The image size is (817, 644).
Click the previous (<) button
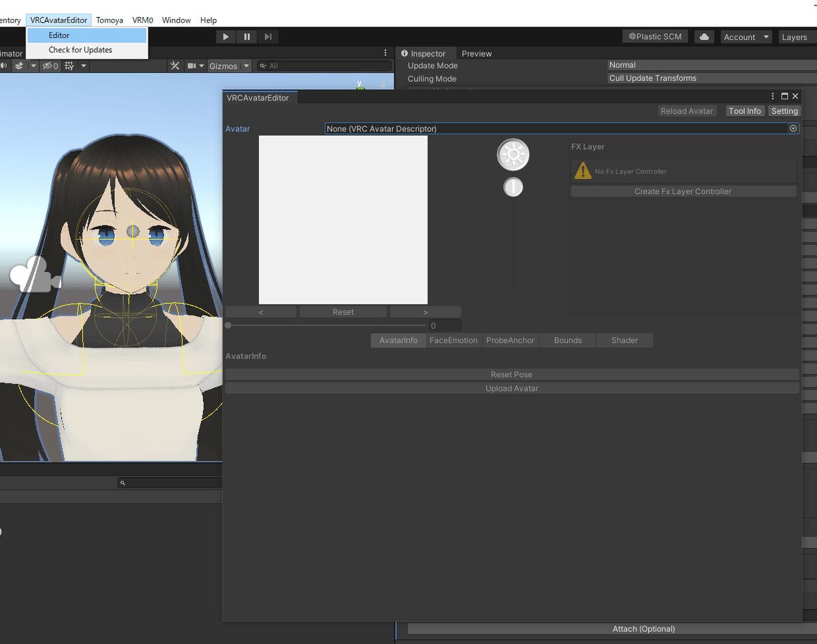pos(261,312)
